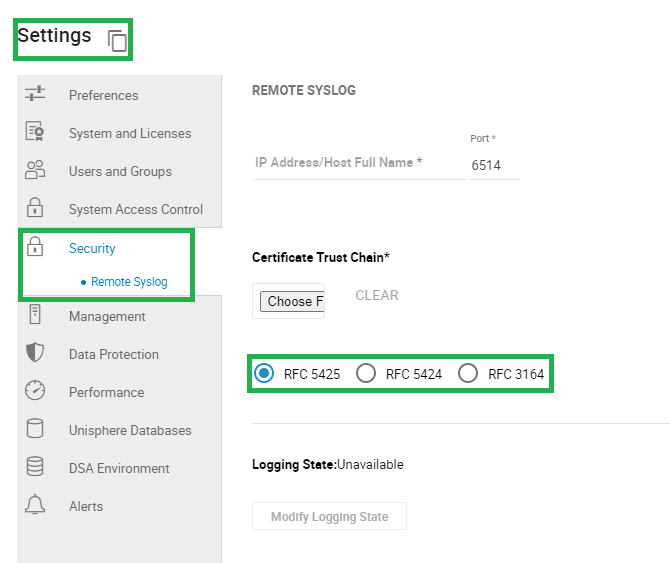670x563 pixels.
Task: Select the RFC 5425 radio button
Action: (x=264, y=374)
